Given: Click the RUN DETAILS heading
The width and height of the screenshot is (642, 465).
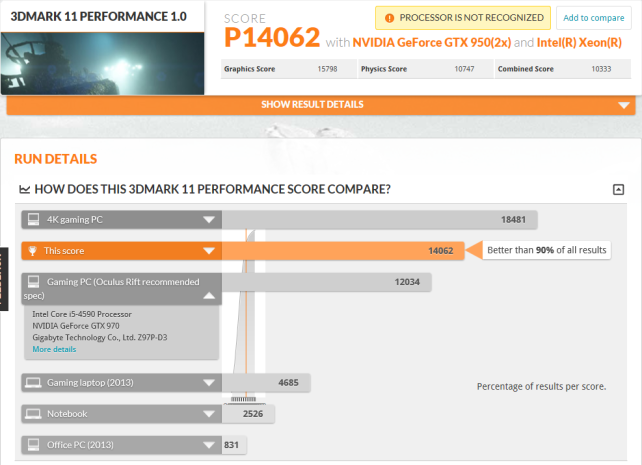Looking at the screenshot, I should 56,159.
